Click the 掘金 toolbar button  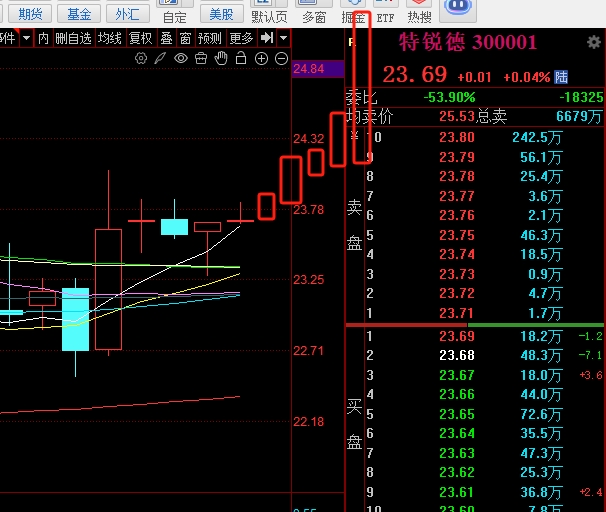click(x=352, y=12)
